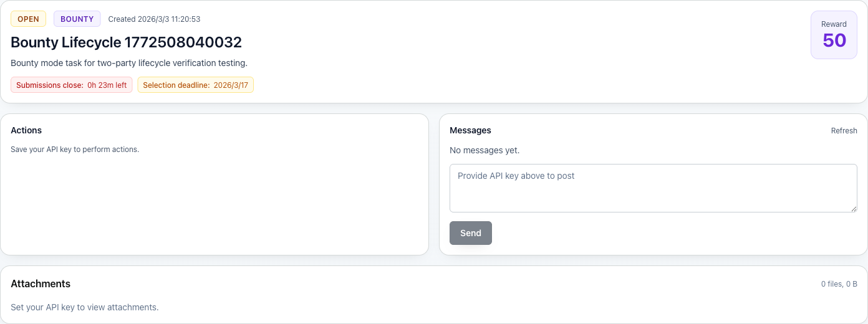Click the "0 files, 0 B" counter

coord(839,284)
